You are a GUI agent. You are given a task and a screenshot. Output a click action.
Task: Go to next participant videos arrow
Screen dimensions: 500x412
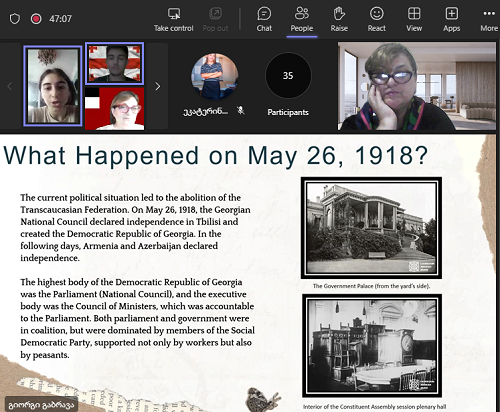click(158, 86)
